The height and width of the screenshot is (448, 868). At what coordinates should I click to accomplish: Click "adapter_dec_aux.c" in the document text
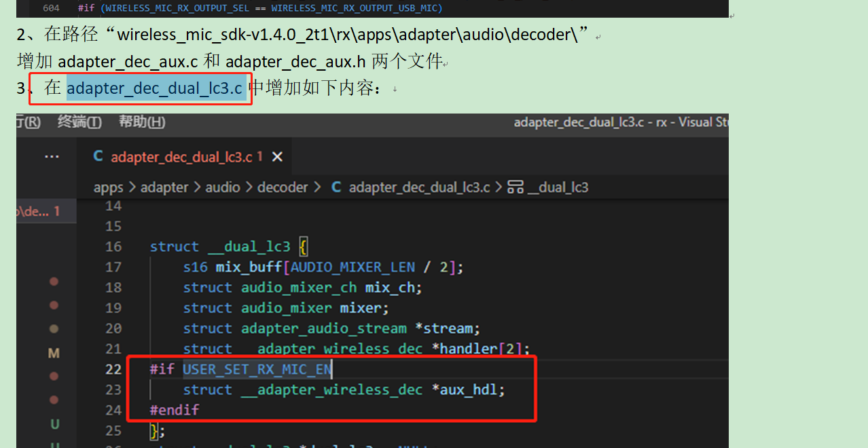(x=128, y=62)
